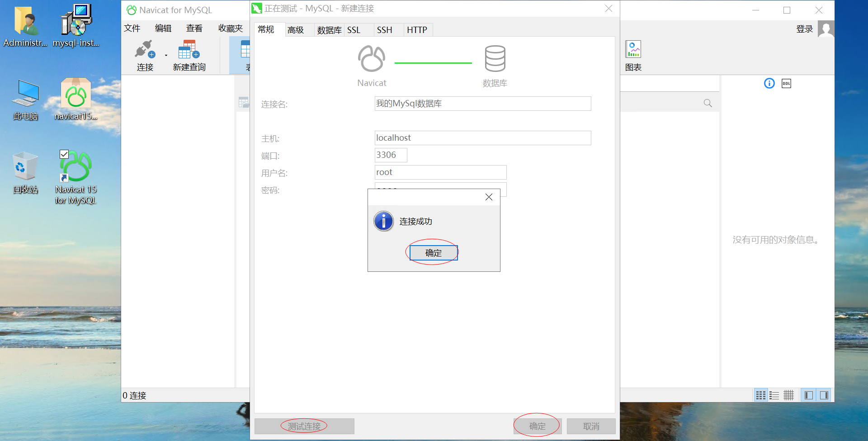
Task: Close the 连接成功 message box
Action: click(489, 197)
